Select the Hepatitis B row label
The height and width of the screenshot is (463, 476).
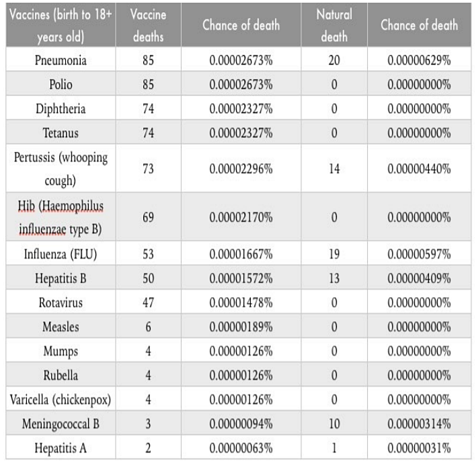[61, 278]
